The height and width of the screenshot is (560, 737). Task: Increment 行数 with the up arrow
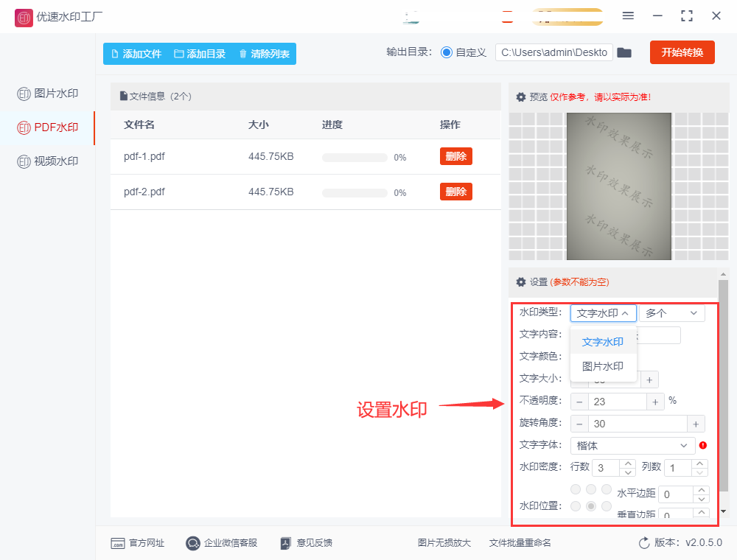click(x=628, y=463)
